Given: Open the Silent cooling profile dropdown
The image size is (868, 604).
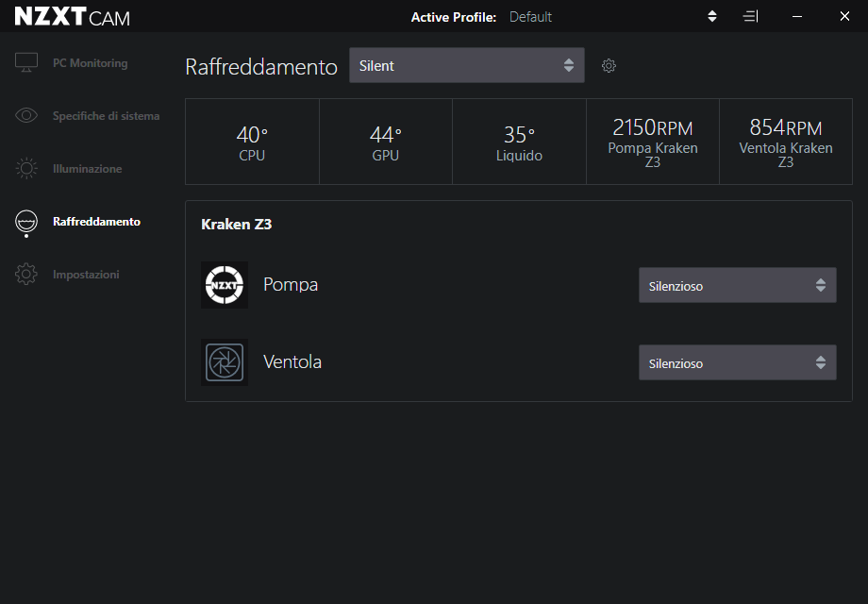Looking at the screenshot, I should (x=466, y=66).
